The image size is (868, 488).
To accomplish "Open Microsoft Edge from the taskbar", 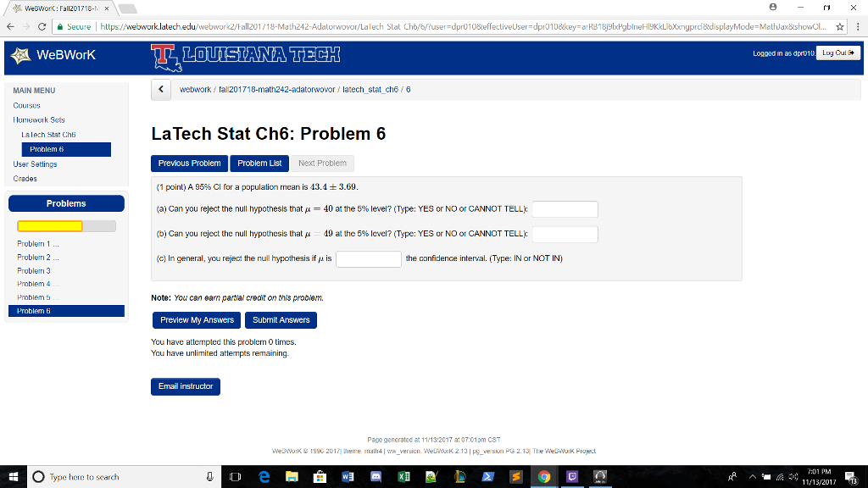I will click(x=264, y=475).
